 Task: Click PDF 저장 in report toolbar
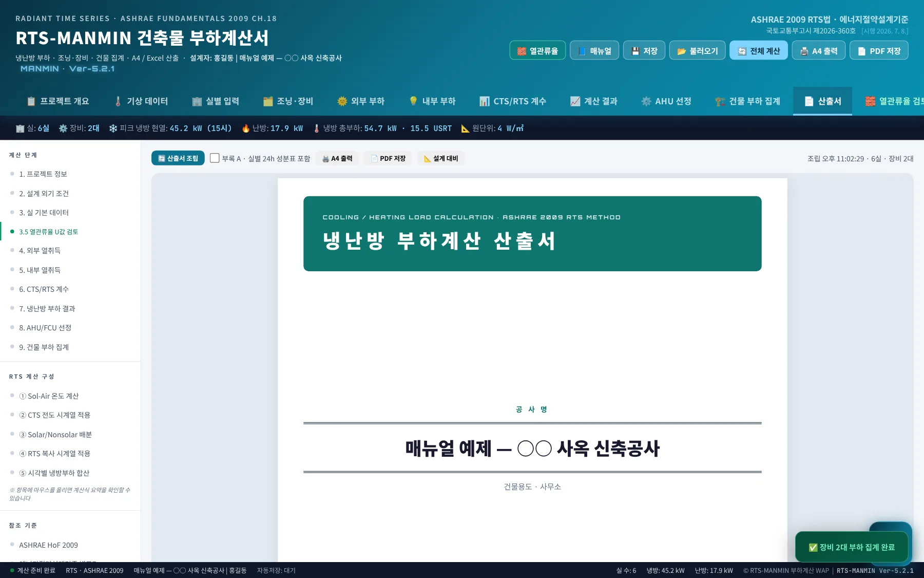[x=388, y=158]
